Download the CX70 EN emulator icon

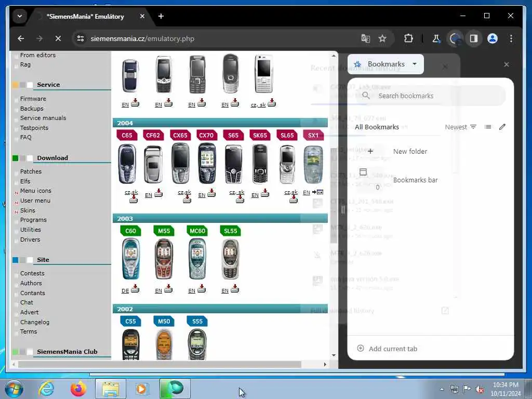pyautogui.click(x=211, y=193)
